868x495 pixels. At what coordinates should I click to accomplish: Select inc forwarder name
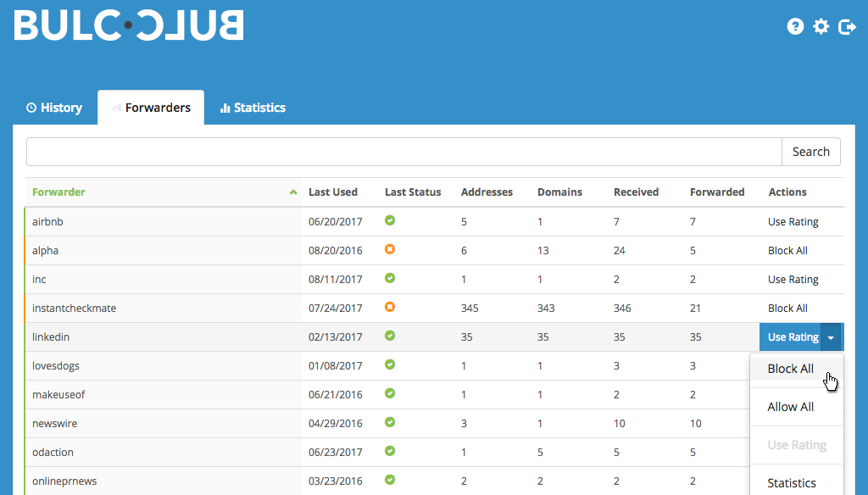pos(39,280)
